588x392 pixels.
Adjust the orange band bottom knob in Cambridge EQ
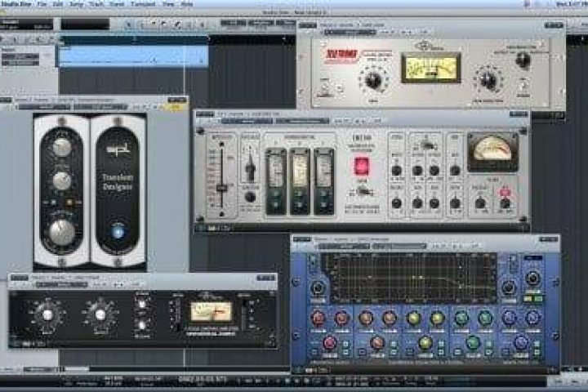tap(376, 342)
